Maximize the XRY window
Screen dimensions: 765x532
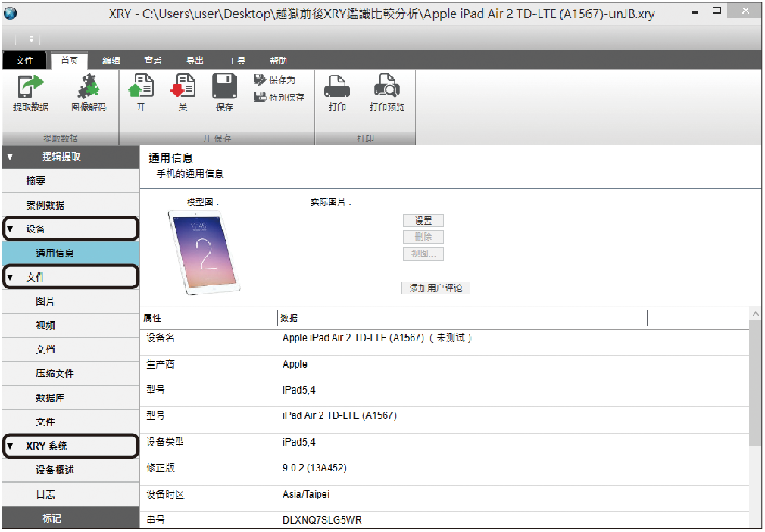(x=717, y=11)
